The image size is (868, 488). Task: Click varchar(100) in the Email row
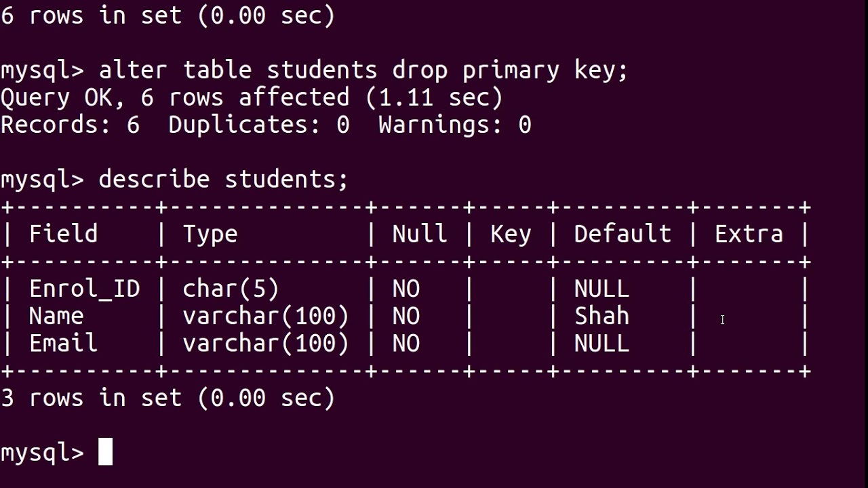[265, 344]
